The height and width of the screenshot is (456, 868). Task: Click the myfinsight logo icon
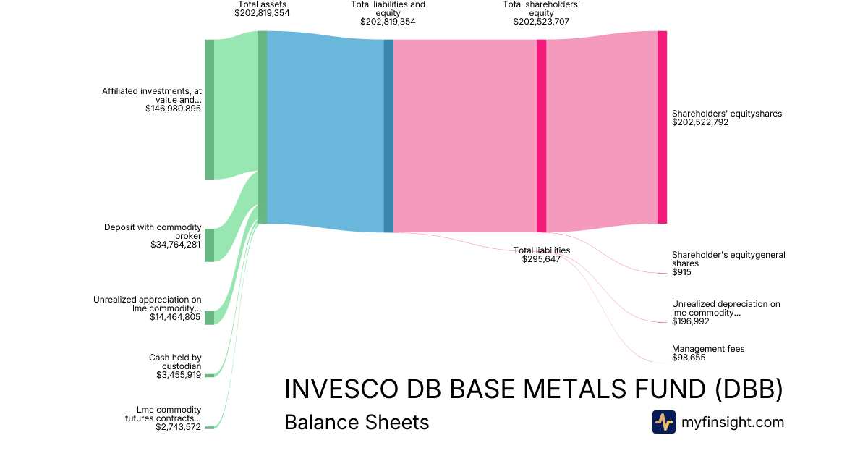[x=663, y=422]
